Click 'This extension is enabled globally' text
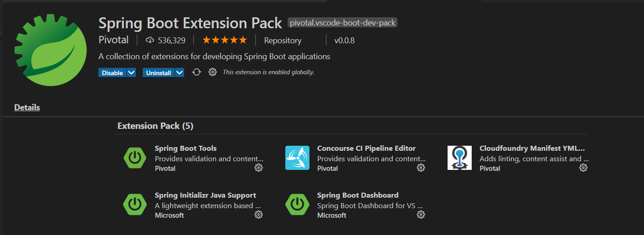Image resolution: width=644 pixels, height=235 pixels. coord(268,72)
